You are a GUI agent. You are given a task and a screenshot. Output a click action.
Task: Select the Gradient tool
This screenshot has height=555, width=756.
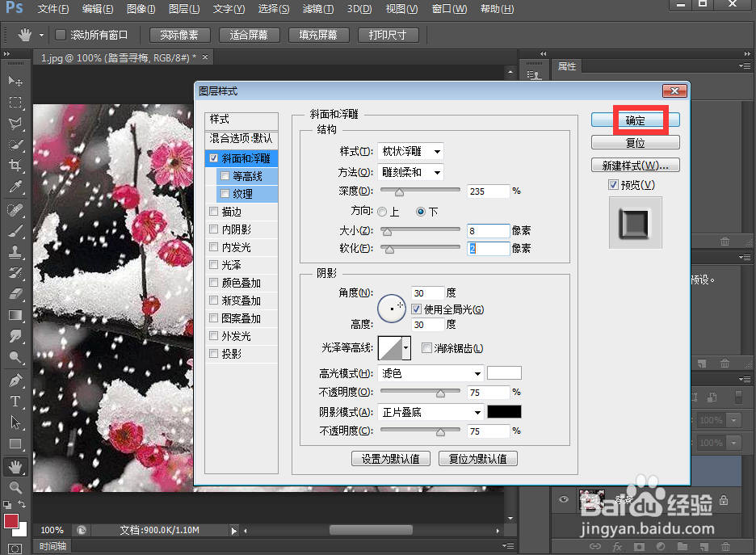15,315
